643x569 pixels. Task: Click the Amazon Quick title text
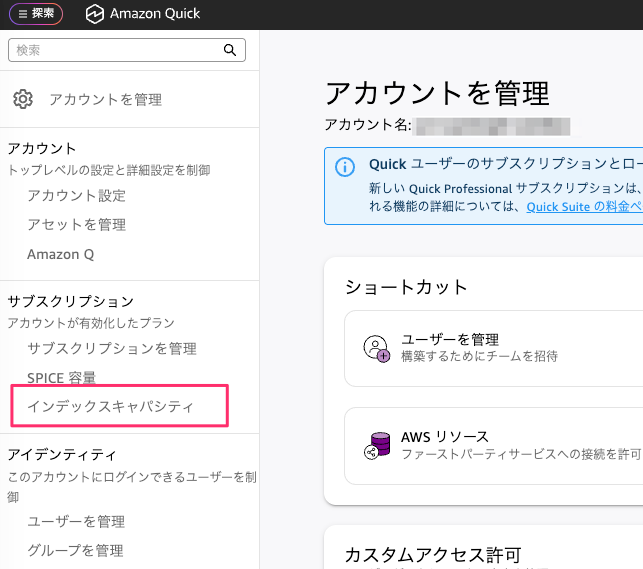coord(155,14)
